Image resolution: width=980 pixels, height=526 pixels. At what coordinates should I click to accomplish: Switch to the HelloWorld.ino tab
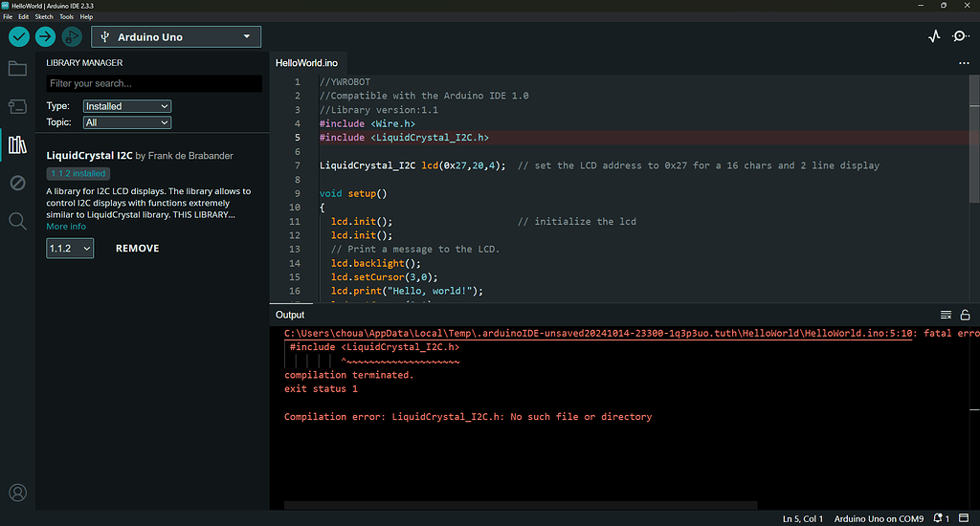click(x=306, y=62)
